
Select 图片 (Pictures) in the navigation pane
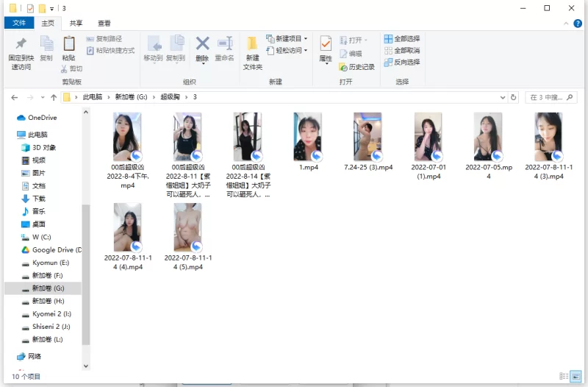pyautogui.click(x=33, y=173)
